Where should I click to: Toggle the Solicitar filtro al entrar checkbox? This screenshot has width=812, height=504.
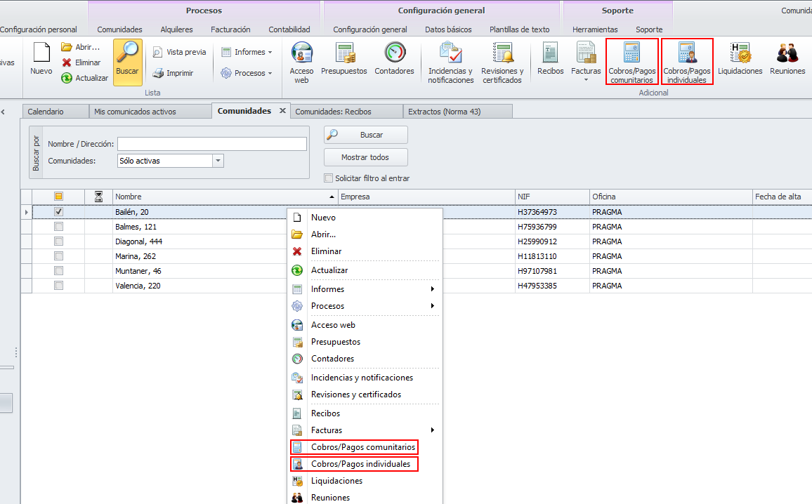tap(328, 178)
